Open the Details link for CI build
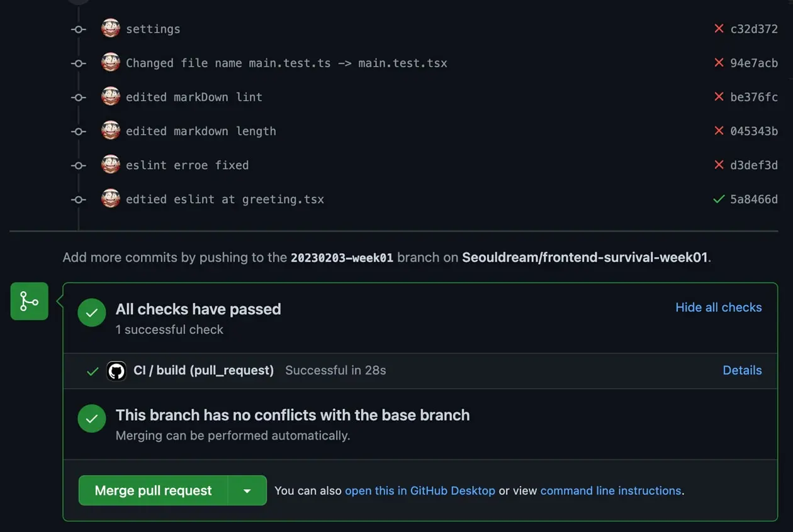The image size is (793, 532). [742, 370]
